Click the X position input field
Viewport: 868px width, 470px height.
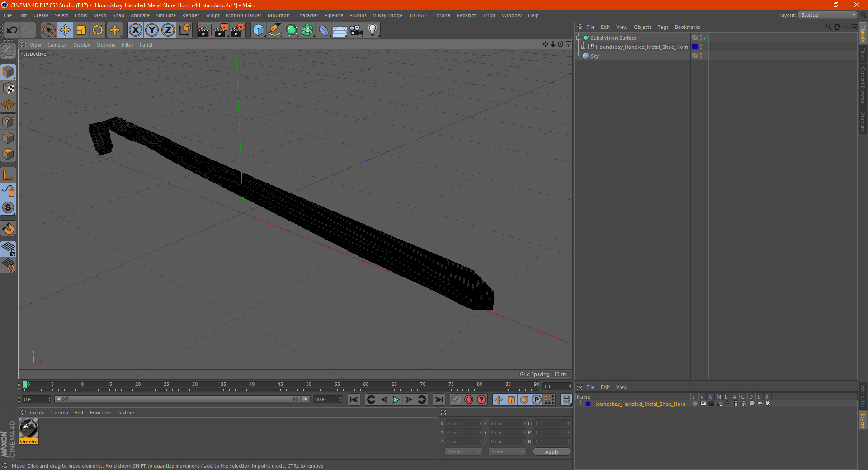(464, 423)
